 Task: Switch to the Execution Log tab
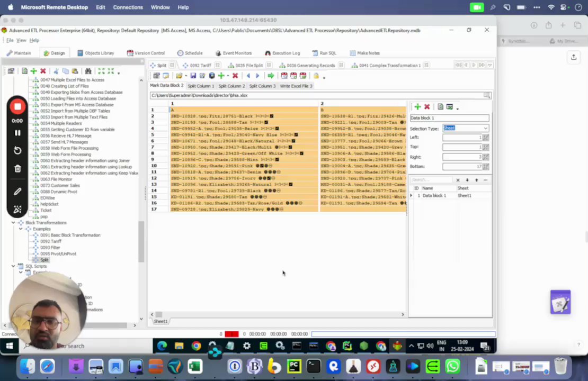click(x=282, y=53)
